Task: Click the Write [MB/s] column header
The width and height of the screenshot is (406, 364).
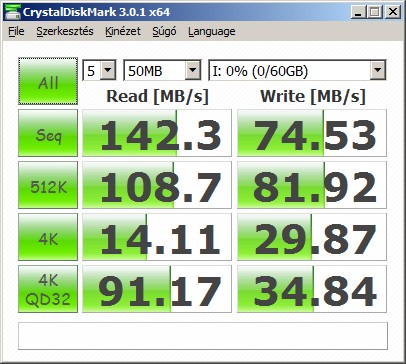Action: (313, 97)
